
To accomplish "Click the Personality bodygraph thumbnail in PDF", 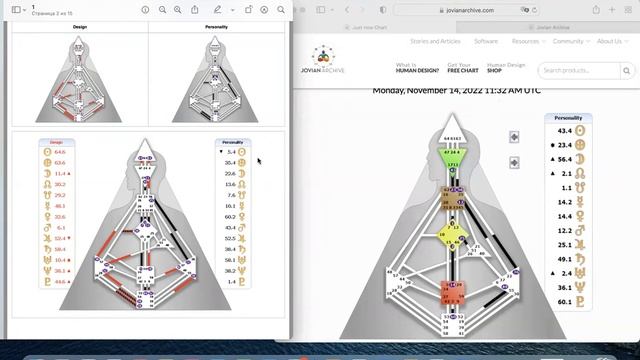I will [x=215, y=79].
